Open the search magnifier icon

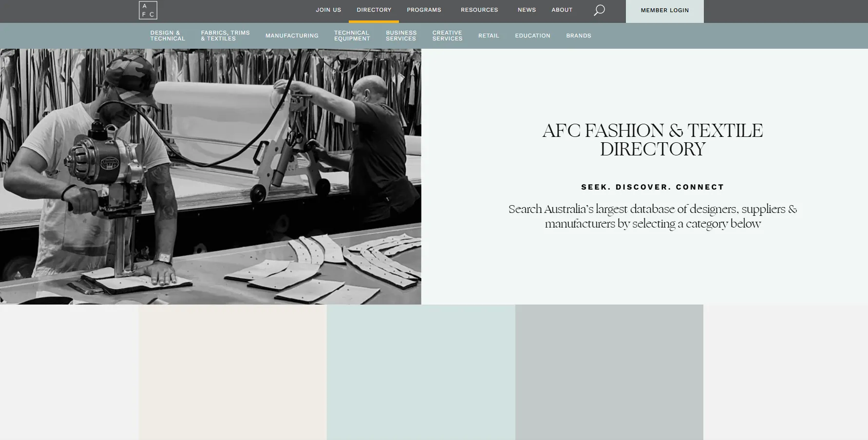coord(599,10)
